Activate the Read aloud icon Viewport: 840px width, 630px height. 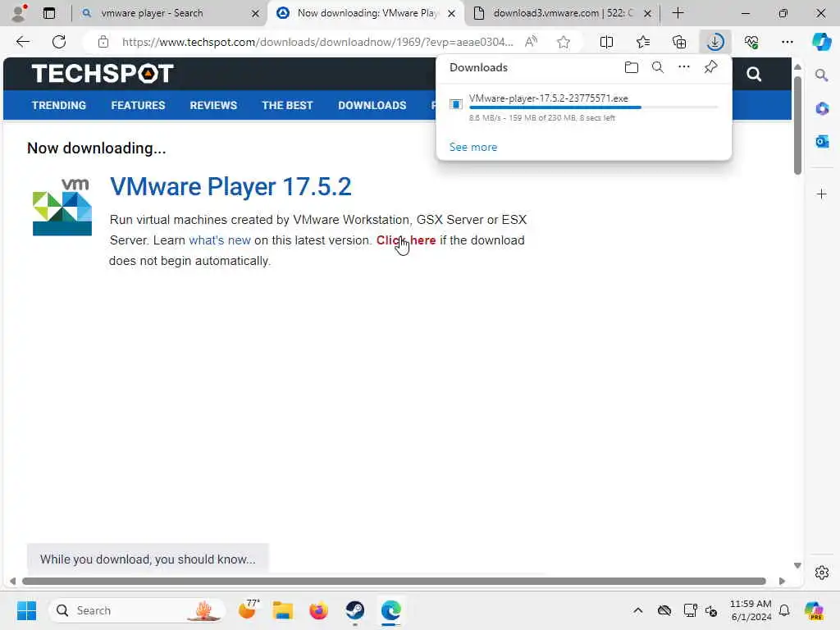531,42
